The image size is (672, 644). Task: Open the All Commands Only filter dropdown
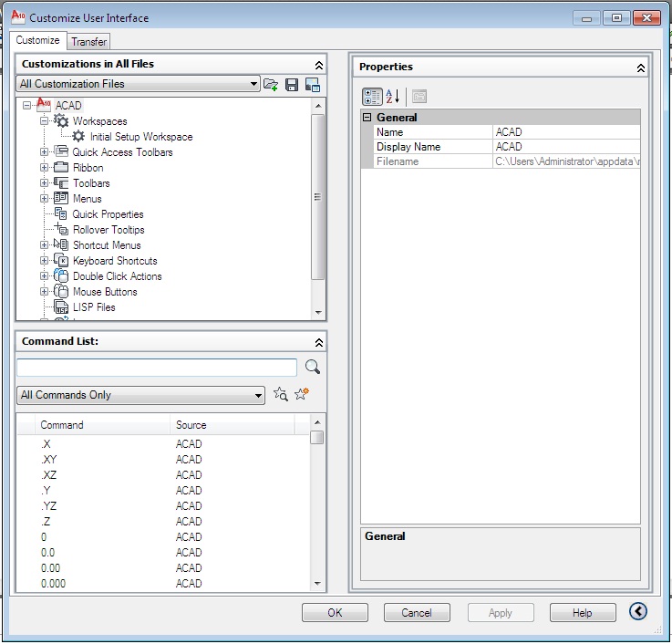(x=140, y=395)
